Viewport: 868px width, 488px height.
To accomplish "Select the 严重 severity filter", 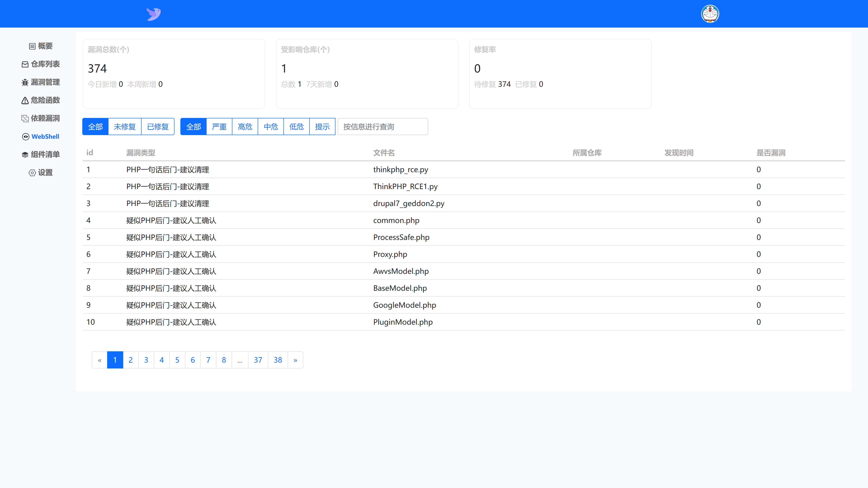I will tap(219, 127).
